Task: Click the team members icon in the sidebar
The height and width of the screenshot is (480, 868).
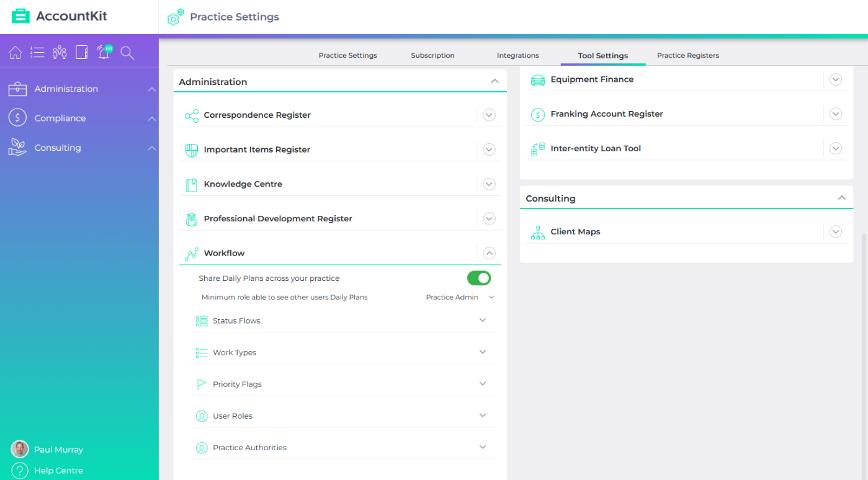Action: coord(59,52)
